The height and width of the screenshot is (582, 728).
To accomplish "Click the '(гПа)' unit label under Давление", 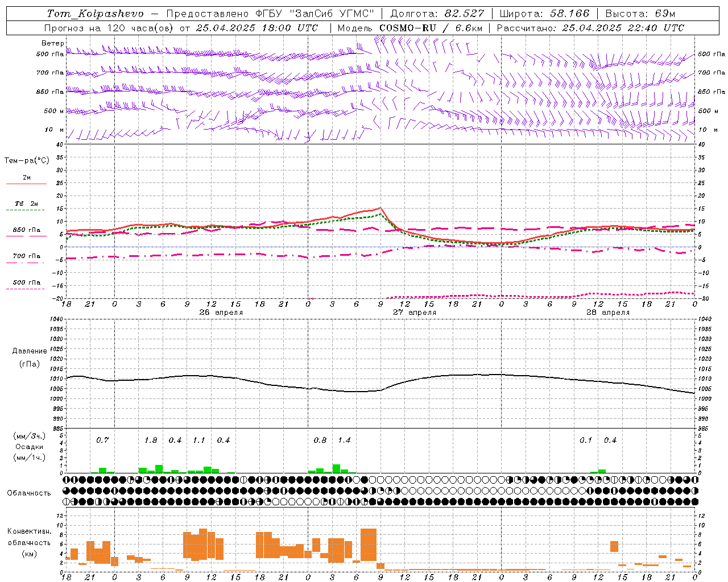I will click(30, 364).
